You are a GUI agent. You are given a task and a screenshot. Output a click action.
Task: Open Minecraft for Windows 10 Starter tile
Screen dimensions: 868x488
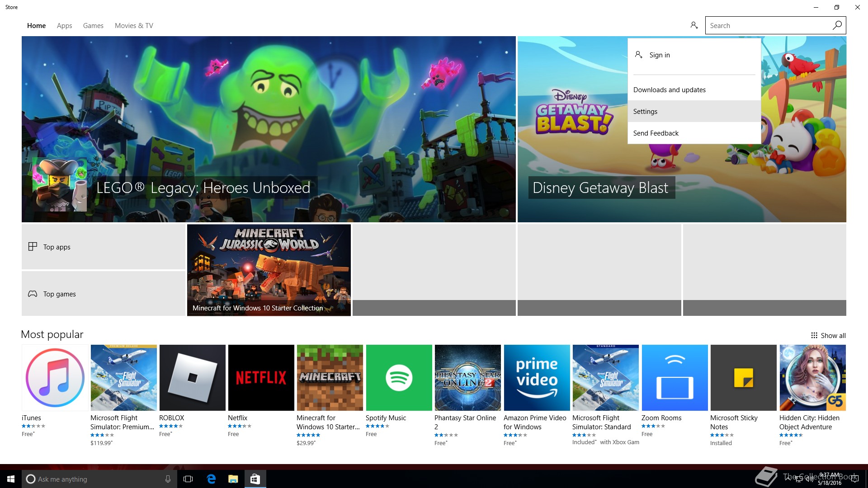[330, 378]
